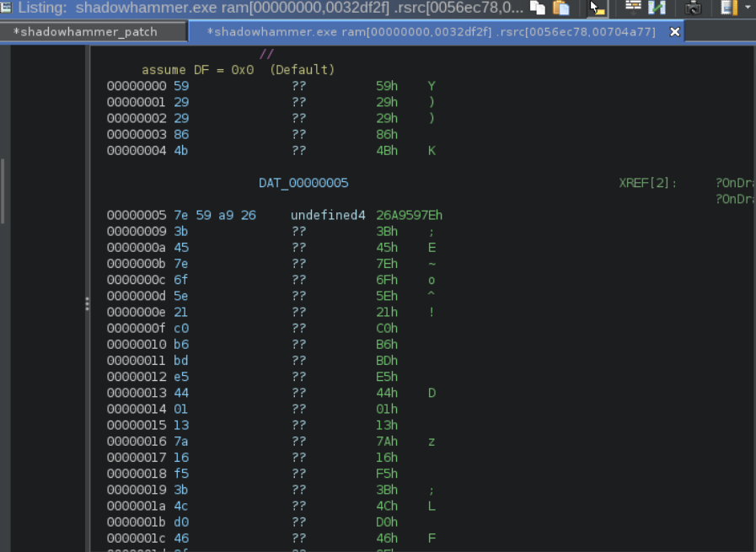This screenshot has height=552, width=756.
Task: Click the bytes 7e 59 a9 26
Action: (215, 216)
